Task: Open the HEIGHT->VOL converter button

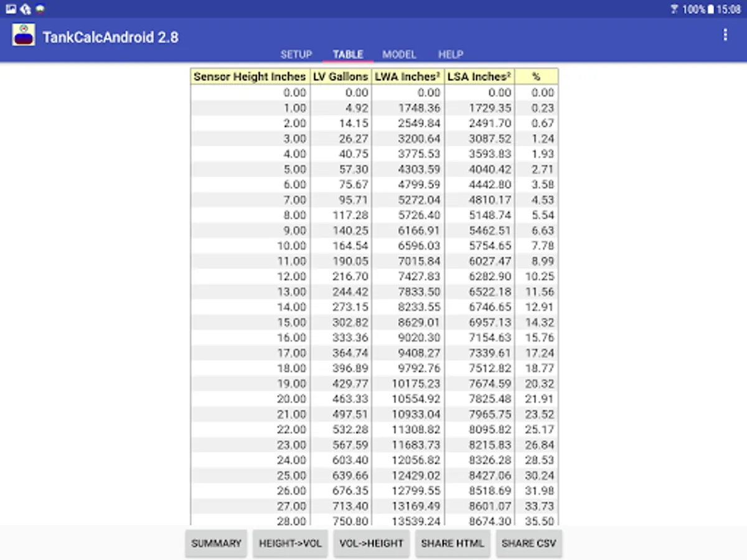Action: (x=291, y=543)
